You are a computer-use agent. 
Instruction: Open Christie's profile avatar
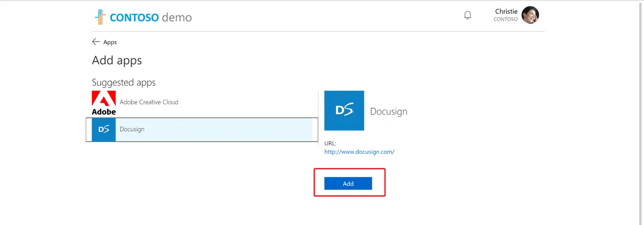click(x=530, y=15)
